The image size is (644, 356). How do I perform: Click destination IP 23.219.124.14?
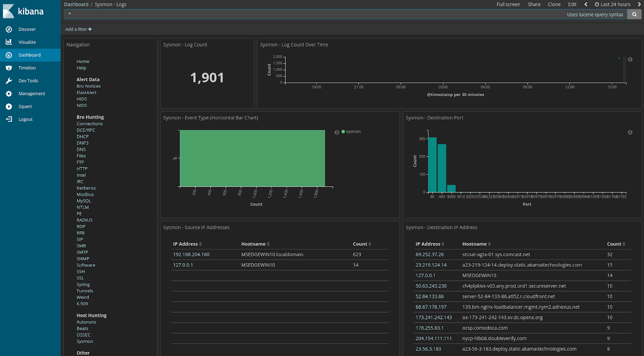[x=431, y=265]
